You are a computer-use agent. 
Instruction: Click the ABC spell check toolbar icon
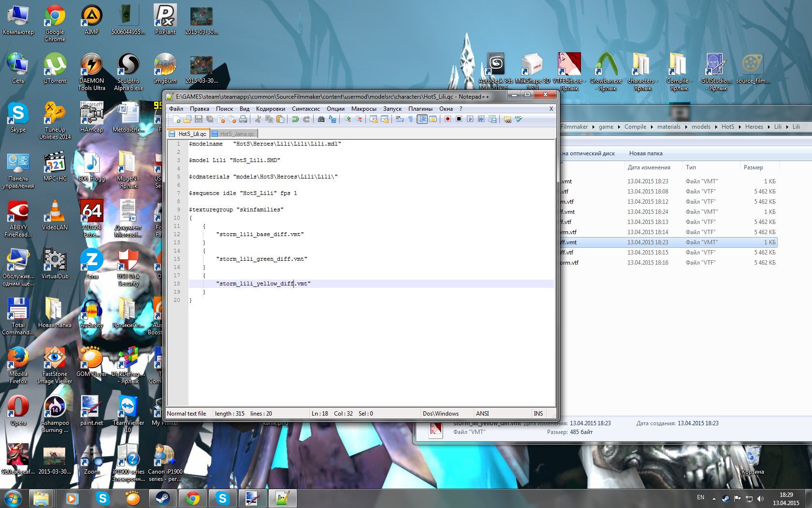[x=519, y=119]
